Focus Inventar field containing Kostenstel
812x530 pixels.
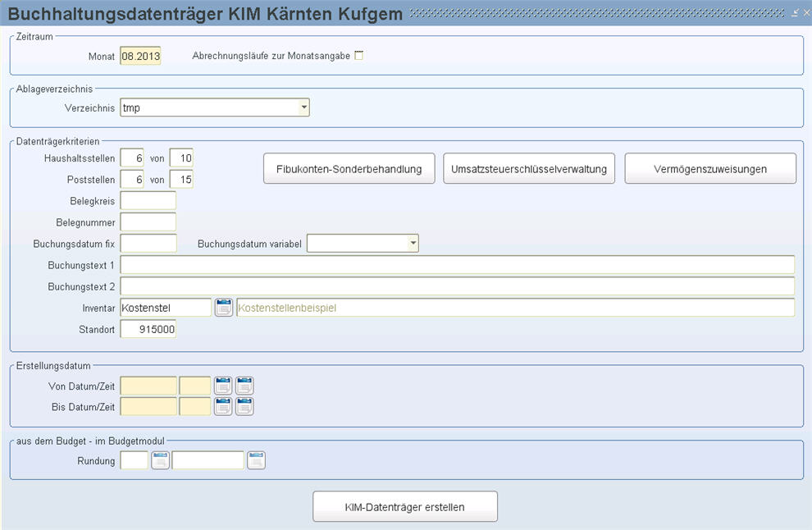[x=166, y=308]
